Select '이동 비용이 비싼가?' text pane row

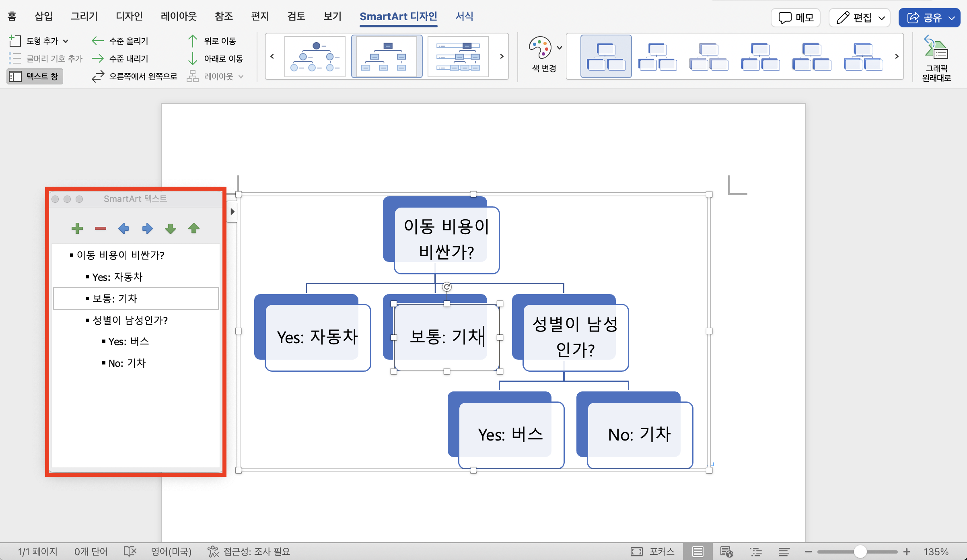(136, 255)
